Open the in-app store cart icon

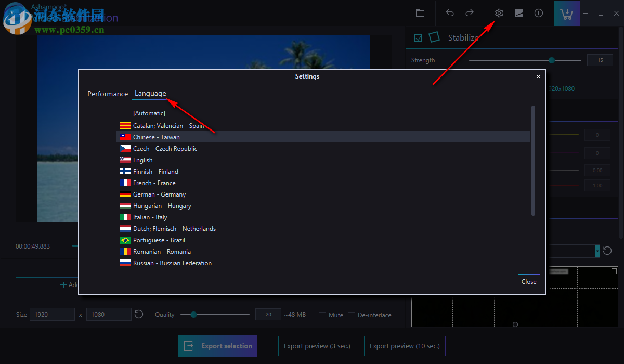coord(567,13)
